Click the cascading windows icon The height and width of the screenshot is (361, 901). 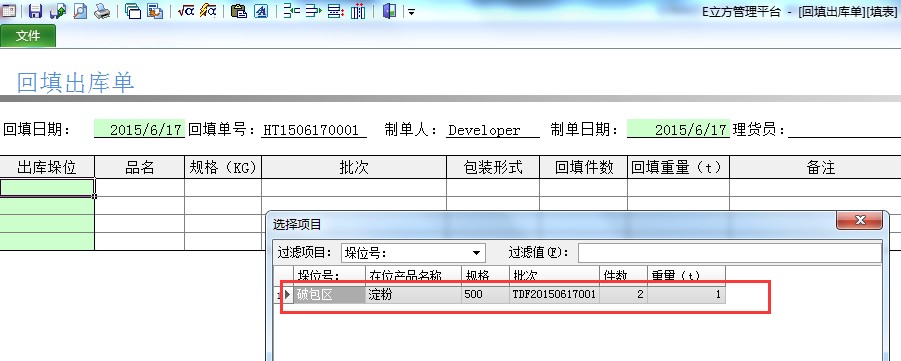pyautogui.click(x=133, y=11)
